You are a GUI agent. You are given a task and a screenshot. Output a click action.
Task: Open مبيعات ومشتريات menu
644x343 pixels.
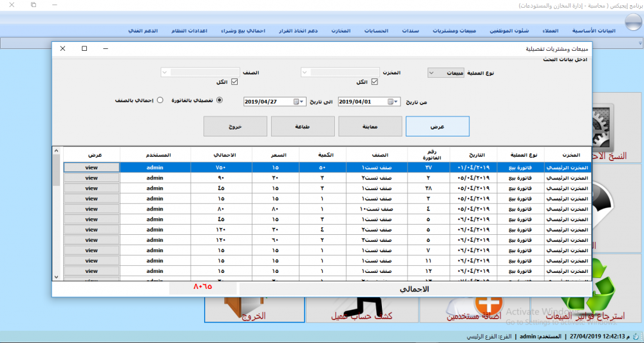pyautogui.click(x=454, y=31)
